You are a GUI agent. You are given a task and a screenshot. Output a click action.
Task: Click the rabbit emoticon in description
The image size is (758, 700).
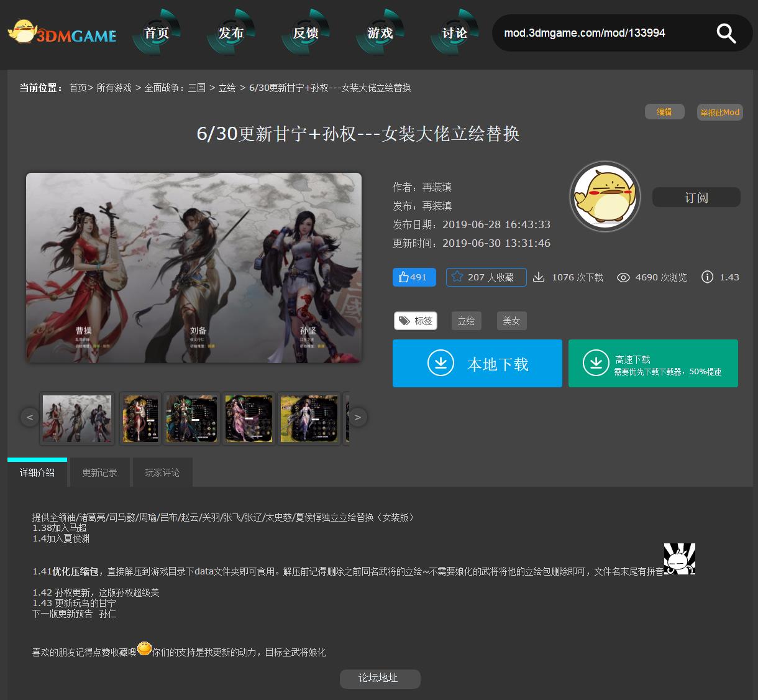[x=680, y=559]
